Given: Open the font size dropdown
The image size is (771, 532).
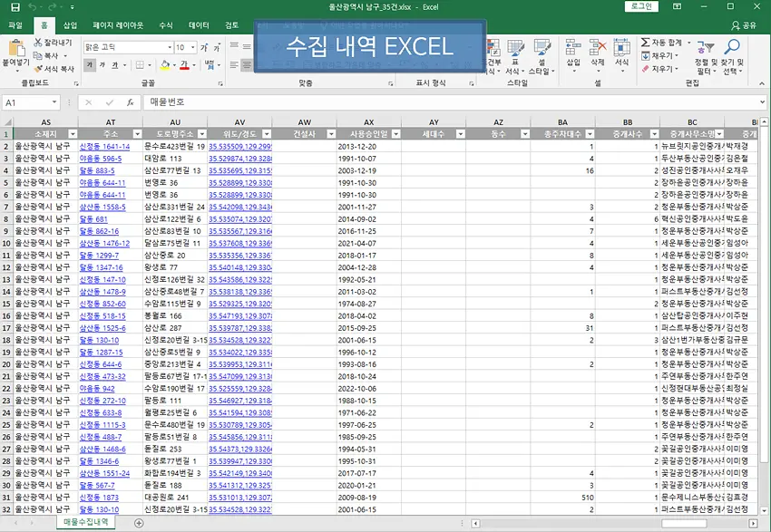Looking at the screenshot, I should click(193, 47).
